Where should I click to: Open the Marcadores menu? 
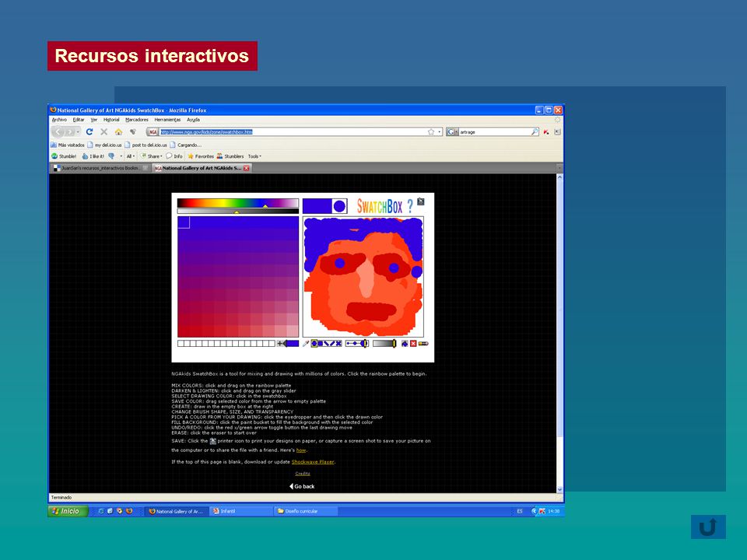(137, 120)
